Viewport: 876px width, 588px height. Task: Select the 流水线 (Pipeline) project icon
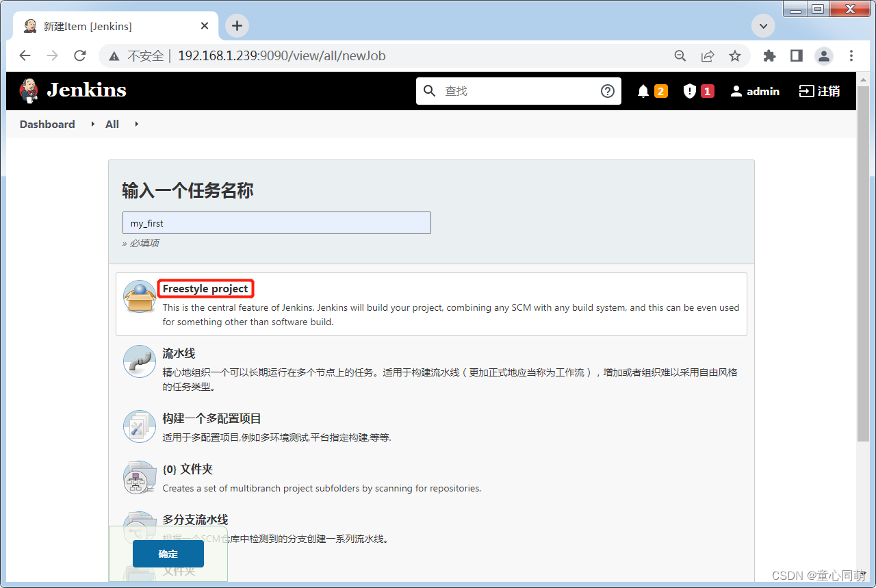pyautogui.click(x=139, y=361)
